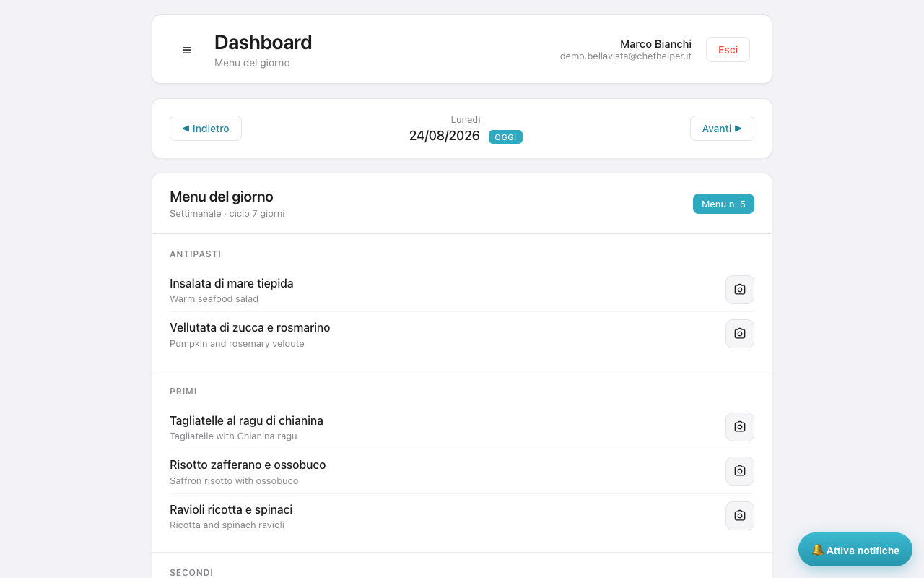Click camera icon for Risotto zafferano e ossobuco
The image size is (924, 578).
tap(740, 471)
